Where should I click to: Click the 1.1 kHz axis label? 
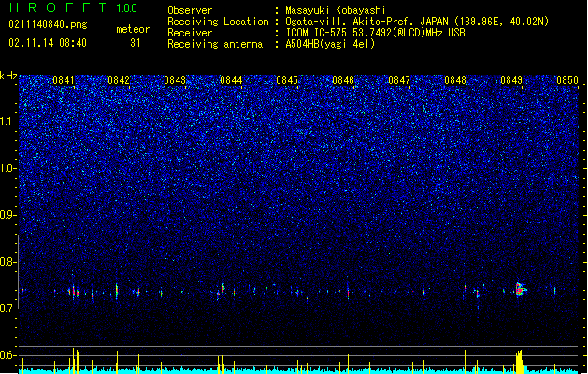point(8,122)
